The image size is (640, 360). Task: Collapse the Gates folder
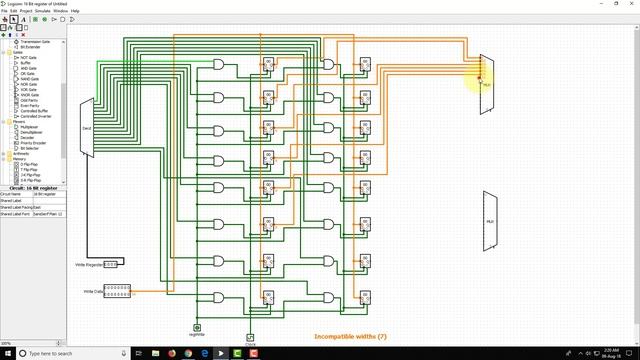tap(3, 52)
